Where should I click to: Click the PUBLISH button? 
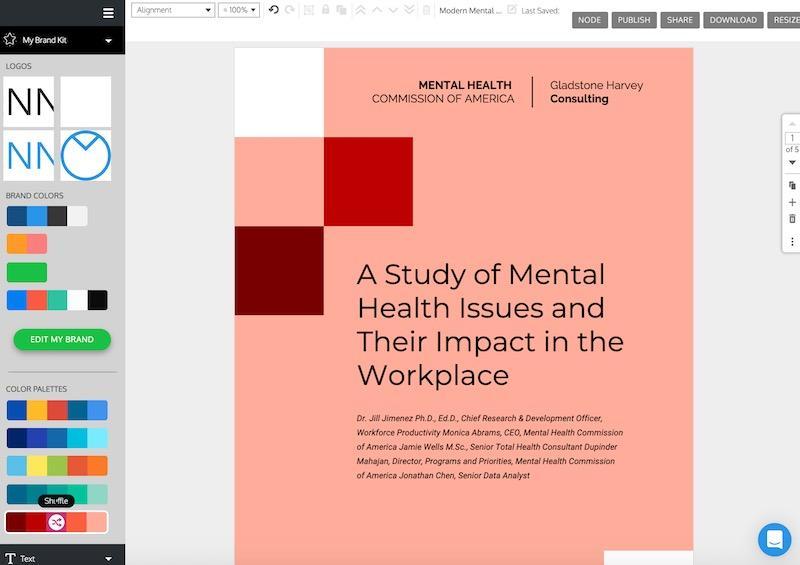coord(634,20)
